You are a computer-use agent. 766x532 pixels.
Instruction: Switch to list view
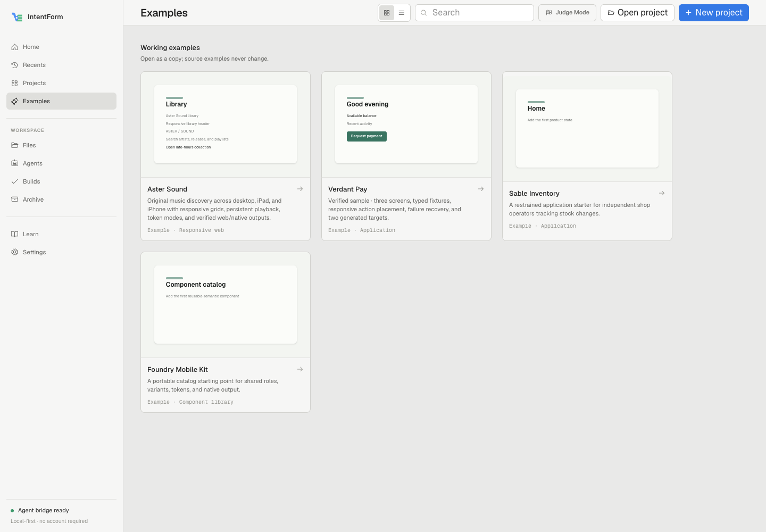[402, 13]
